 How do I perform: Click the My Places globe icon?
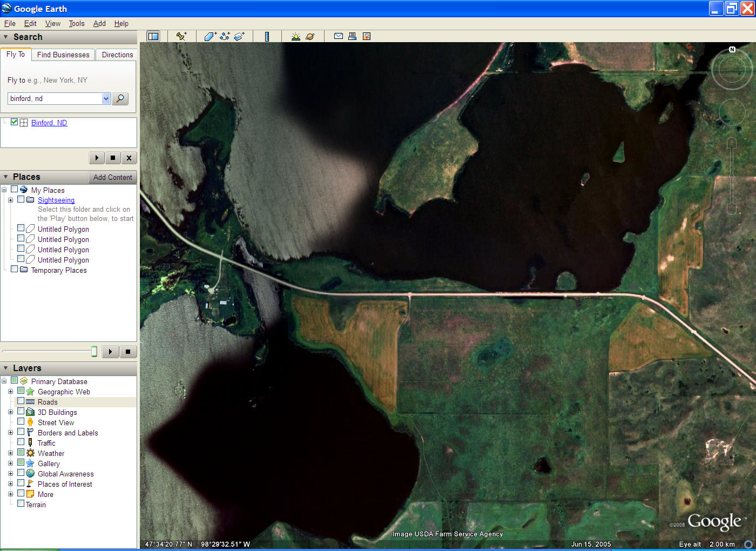(x=24, y=190)
